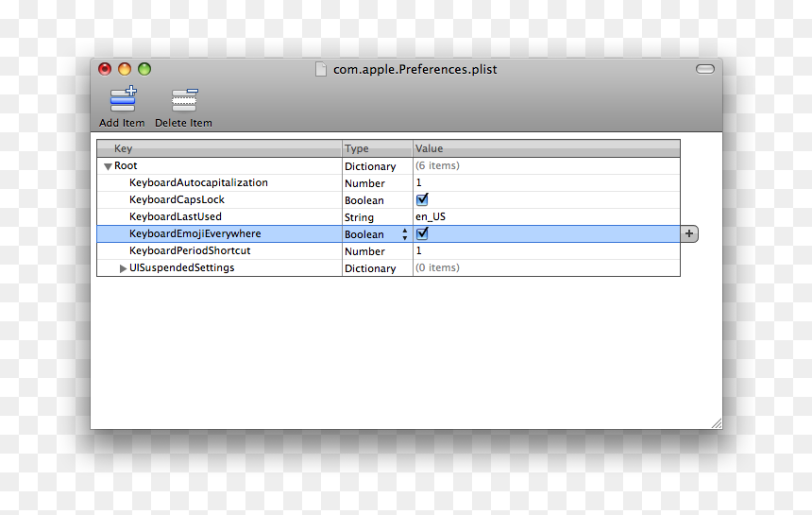Click the yellow minimize window button
The image size is (812, 515).
tap(125, 69)
